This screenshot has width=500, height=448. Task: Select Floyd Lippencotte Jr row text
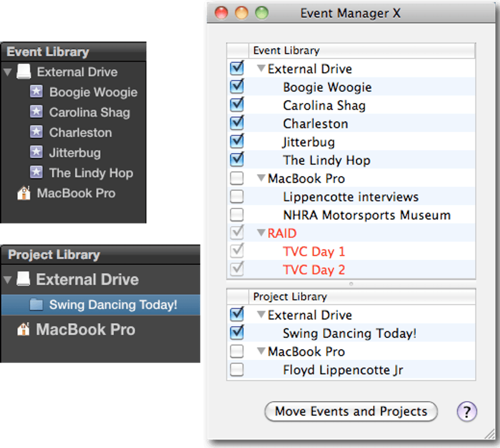(343, 370)
